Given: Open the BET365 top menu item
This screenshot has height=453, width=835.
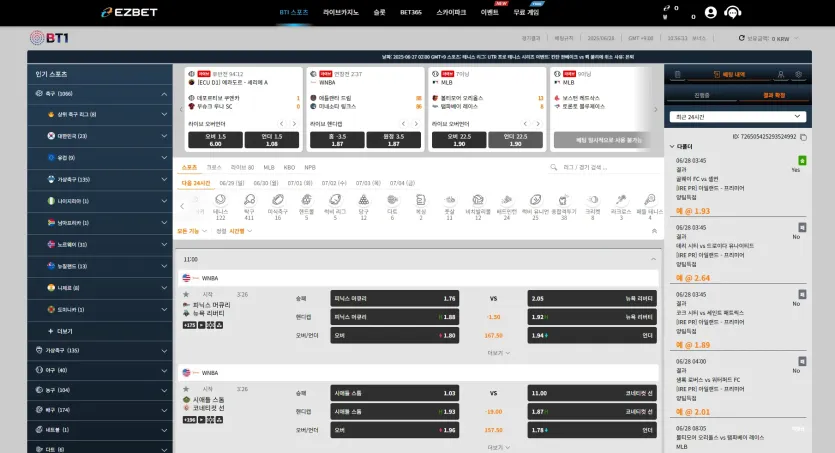Looking at the screenshot, I should tap(411, 12).
